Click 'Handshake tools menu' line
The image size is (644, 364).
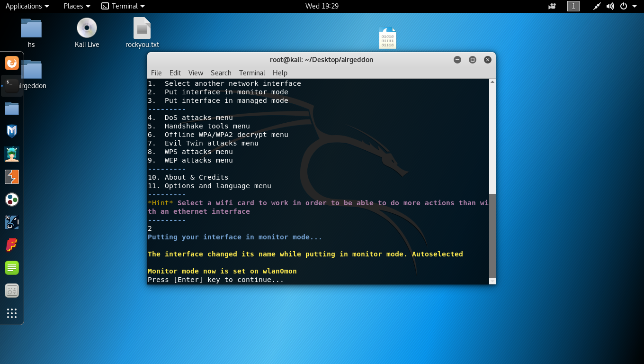coord(199,126)
